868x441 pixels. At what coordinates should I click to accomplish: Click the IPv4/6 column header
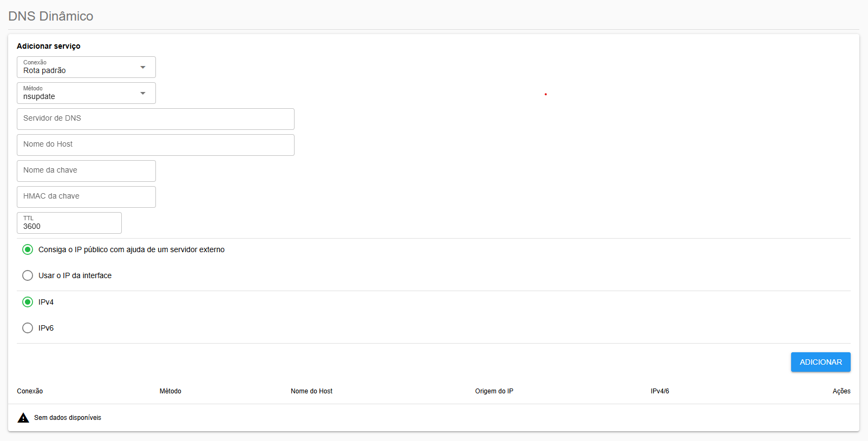tap(660, 391)
